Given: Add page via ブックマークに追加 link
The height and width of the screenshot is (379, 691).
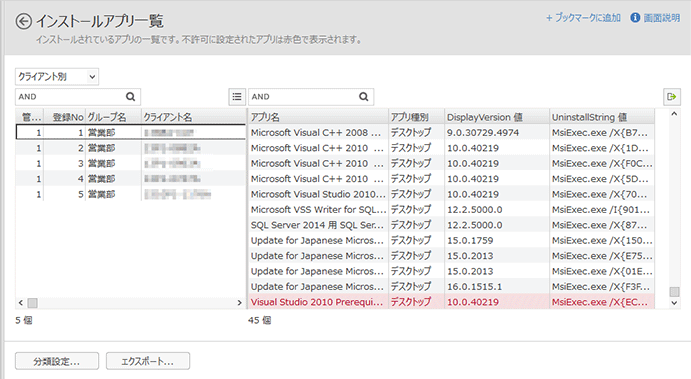Looking at the screenshot, I should point(583,18).
